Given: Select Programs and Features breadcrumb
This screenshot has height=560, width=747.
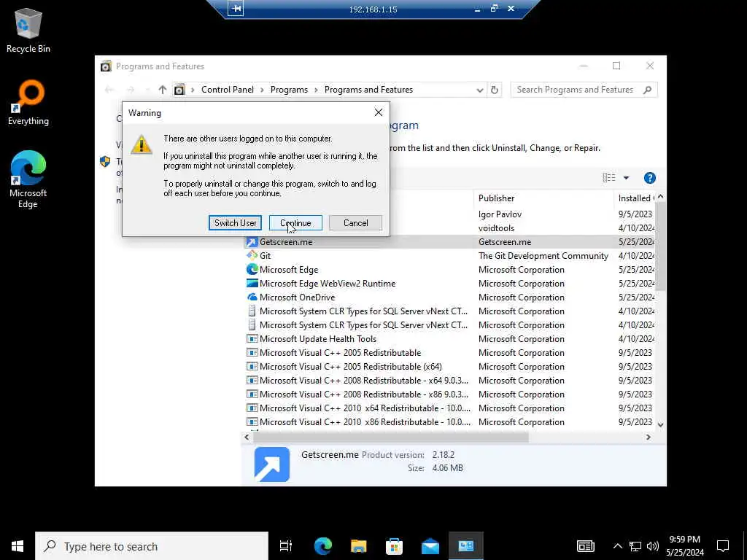Looking at the screenshot, I should tap(368, 90).
